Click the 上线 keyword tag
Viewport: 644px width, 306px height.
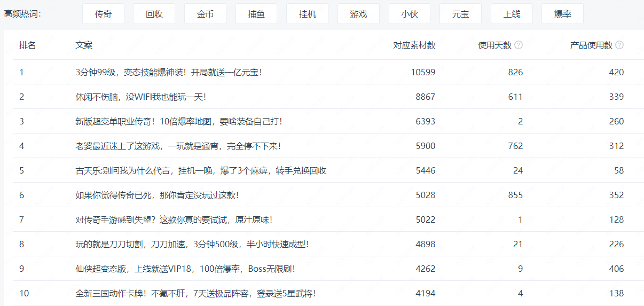pos(512,14)
